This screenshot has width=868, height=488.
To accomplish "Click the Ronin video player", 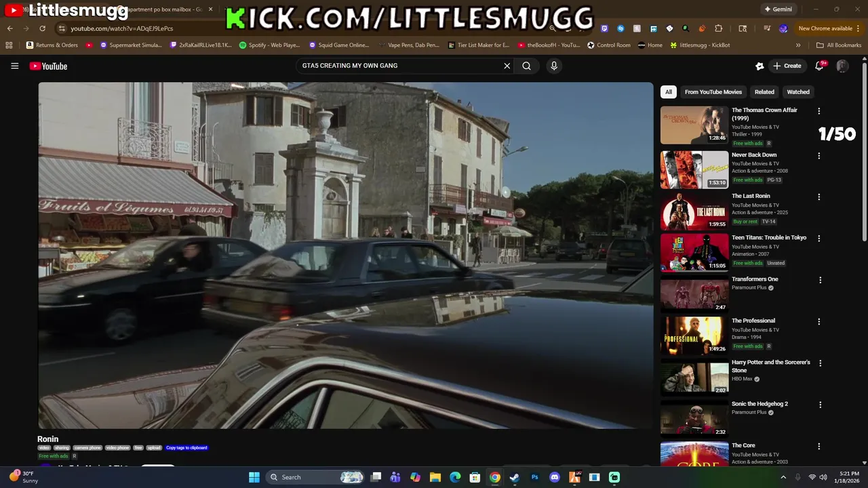I will 345,256.
